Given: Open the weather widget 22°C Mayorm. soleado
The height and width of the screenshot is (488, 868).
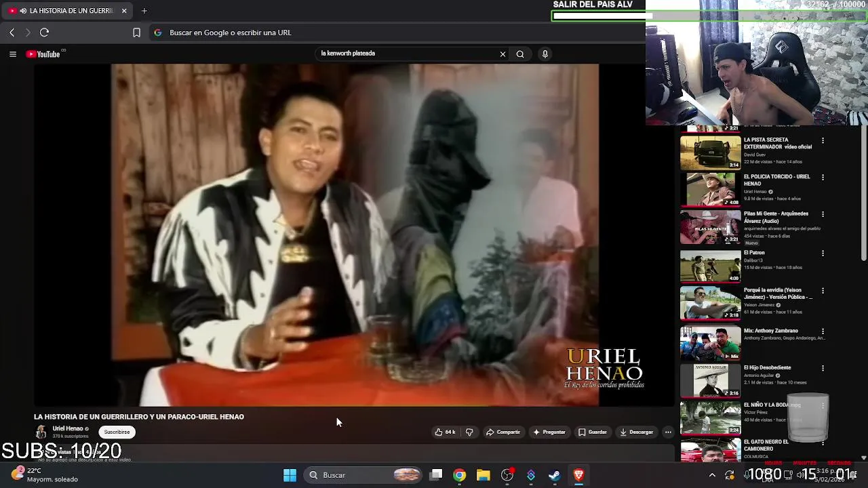Looking at the screenshot, I should (46, 474).
